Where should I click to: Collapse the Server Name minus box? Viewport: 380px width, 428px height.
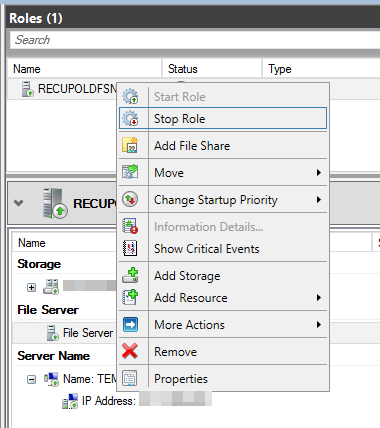point(31,379)
